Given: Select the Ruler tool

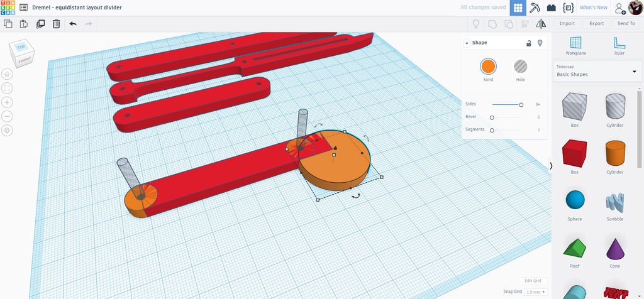Looking at the screenshot, I should click(x=619, y=46).
